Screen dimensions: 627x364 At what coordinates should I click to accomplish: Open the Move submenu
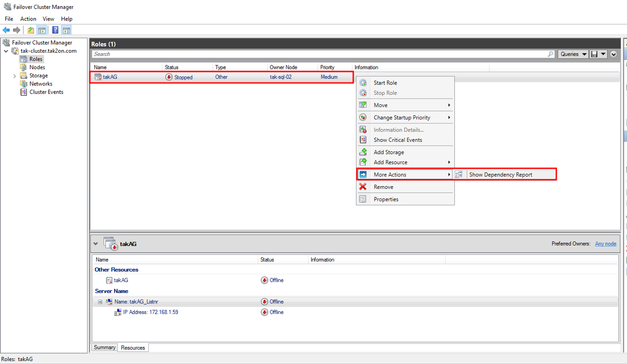tap(405, 105)
